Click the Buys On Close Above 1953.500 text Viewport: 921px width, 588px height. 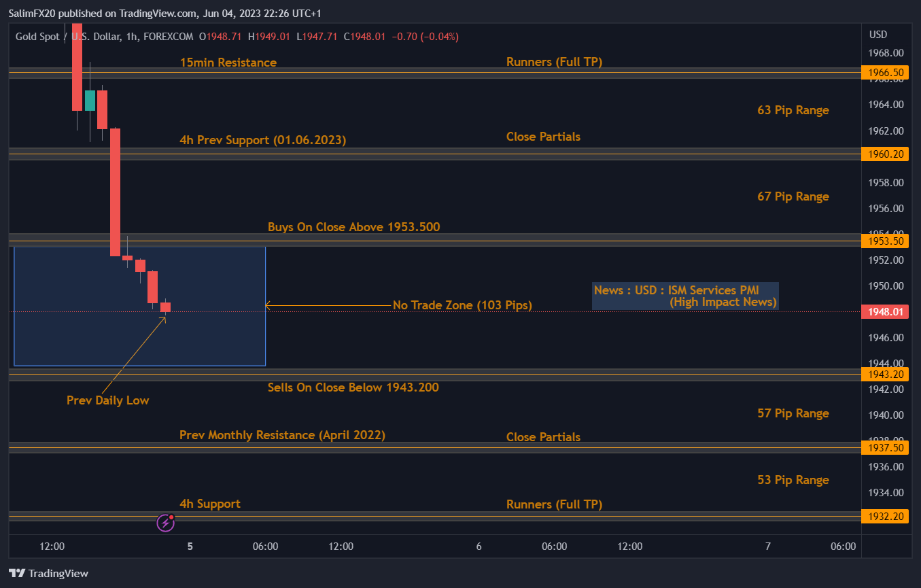(353, 226)
